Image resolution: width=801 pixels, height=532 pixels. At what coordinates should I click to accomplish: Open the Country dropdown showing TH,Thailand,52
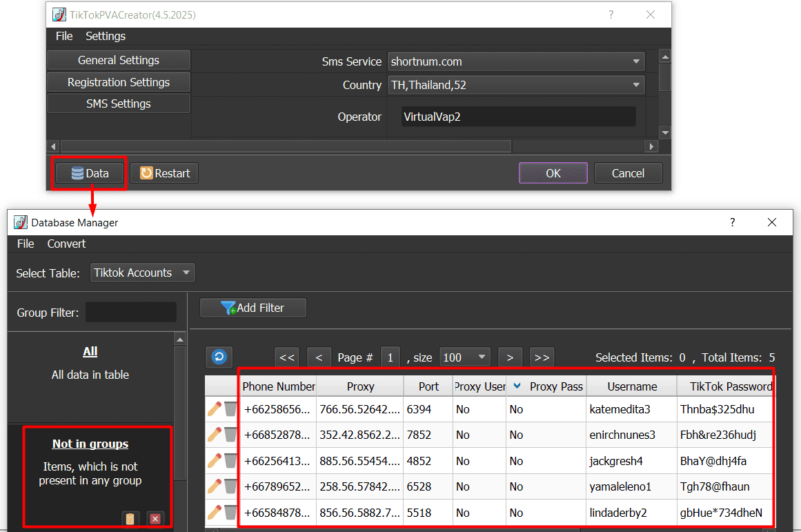tap(516, 85)
